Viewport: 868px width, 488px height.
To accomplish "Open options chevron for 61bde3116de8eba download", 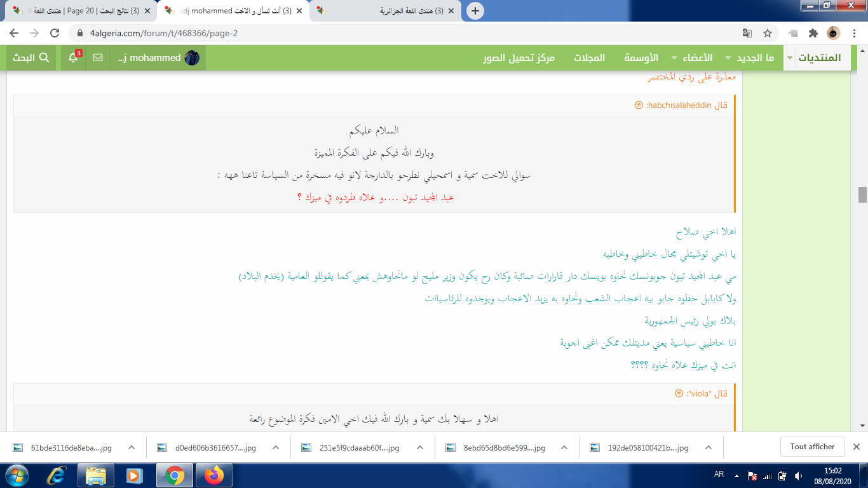I will coord(132,447).
